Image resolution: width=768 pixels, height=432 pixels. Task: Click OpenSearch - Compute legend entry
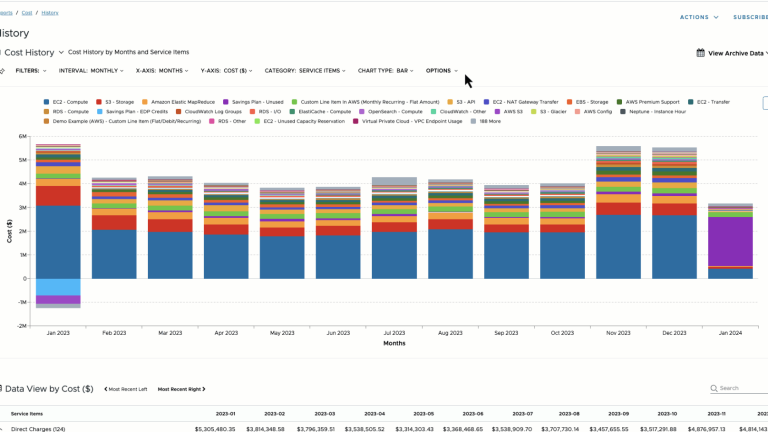pyautogui.click(x=391, y=112)
